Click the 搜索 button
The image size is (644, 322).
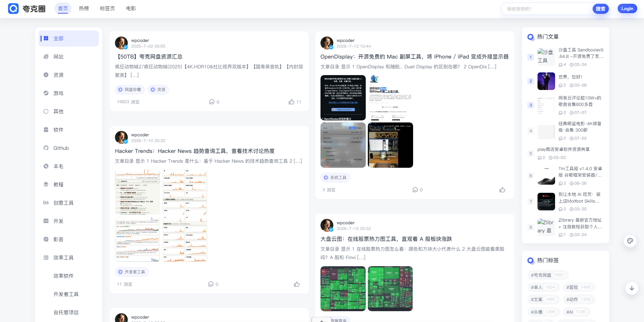tap(600, 9)
